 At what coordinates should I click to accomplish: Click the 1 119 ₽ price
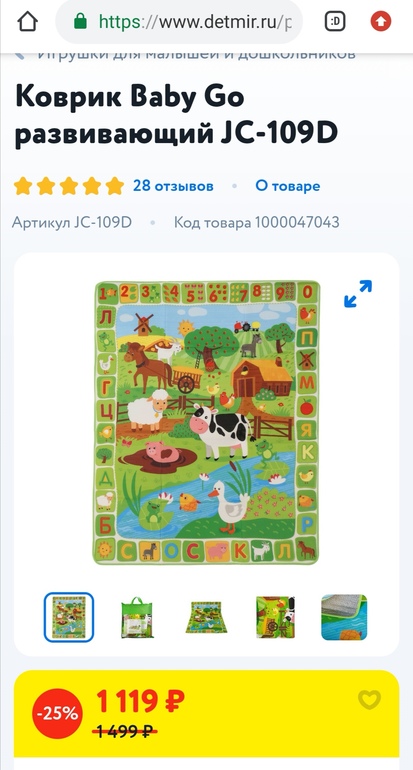(x=140, y=701)
